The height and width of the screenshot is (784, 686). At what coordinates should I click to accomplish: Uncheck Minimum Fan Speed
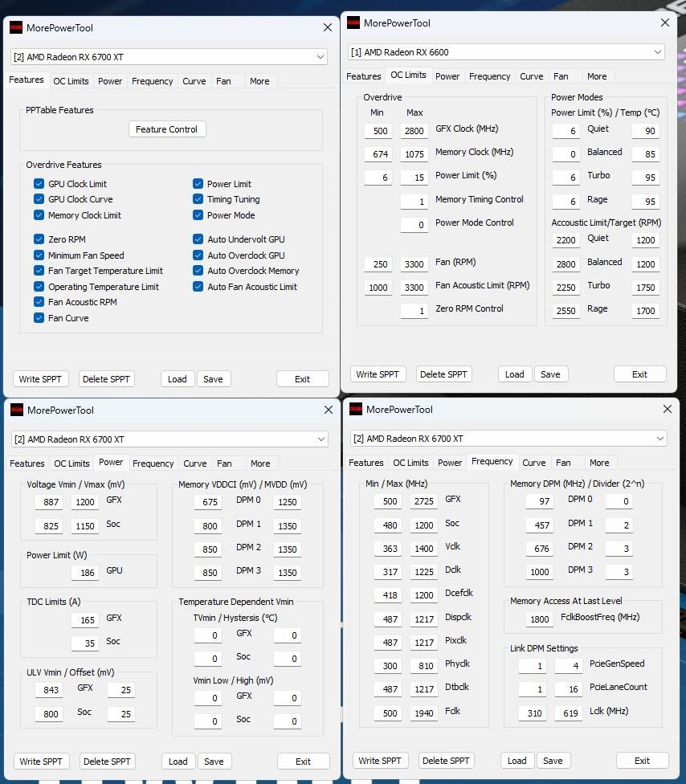[x=39, y=255]
